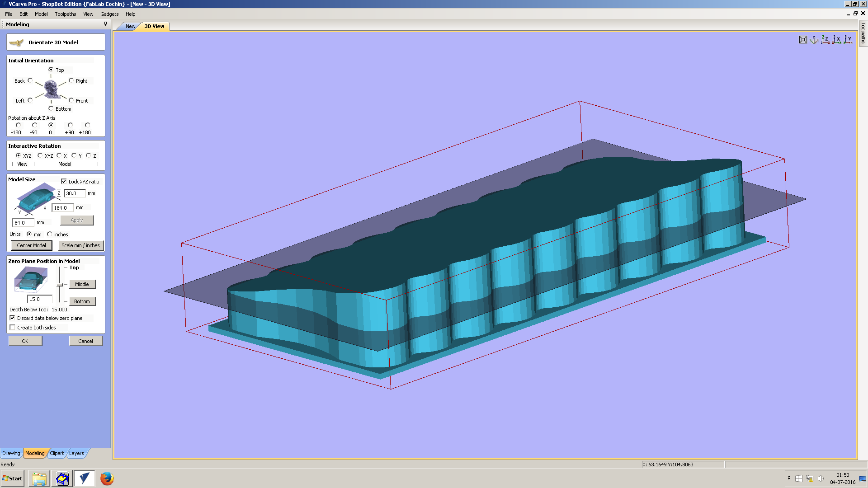
Task: Choose View XYZ interactive rotation
Action: tap(19, 155)
